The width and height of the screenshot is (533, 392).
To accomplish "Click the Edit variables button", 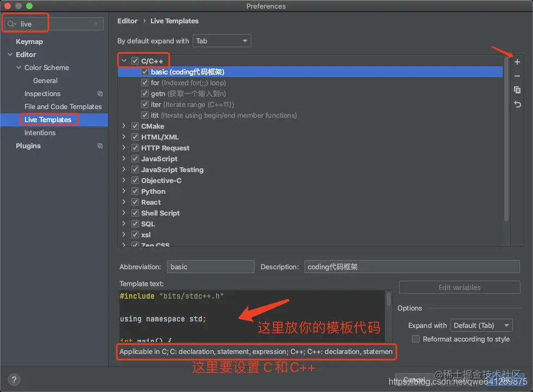I will [x=459, y=287].
